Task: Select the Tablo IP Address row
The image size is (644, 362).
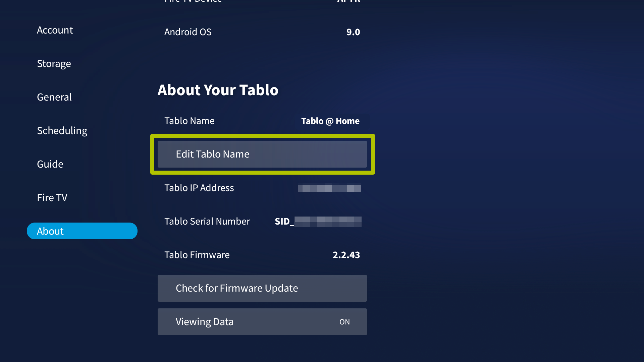Action: 262,188
